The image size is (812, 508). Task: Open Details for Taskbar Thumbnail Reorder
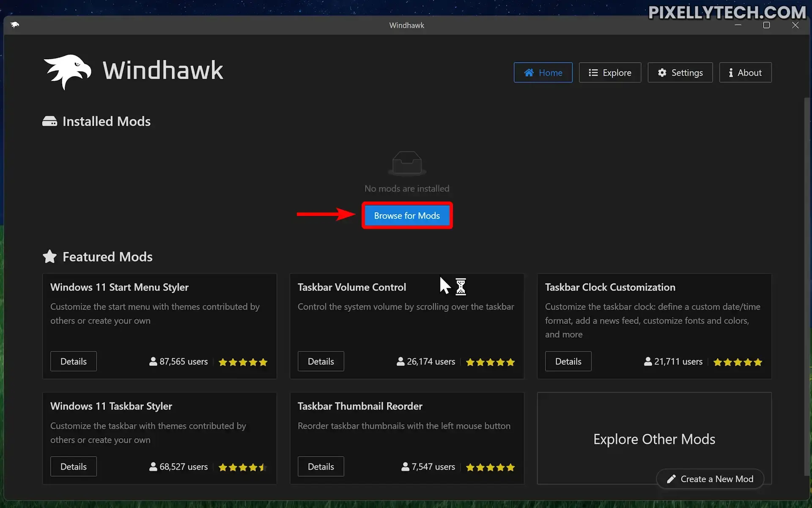pyautogui.click(x=321, y=467)
